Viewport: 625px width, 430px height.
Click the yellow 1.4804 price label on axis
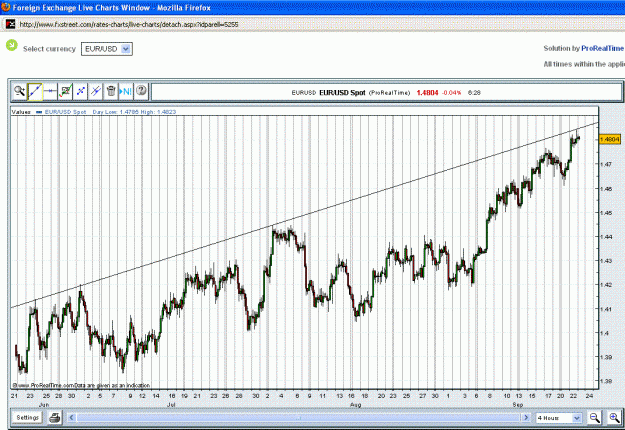[x=609, y=139]
